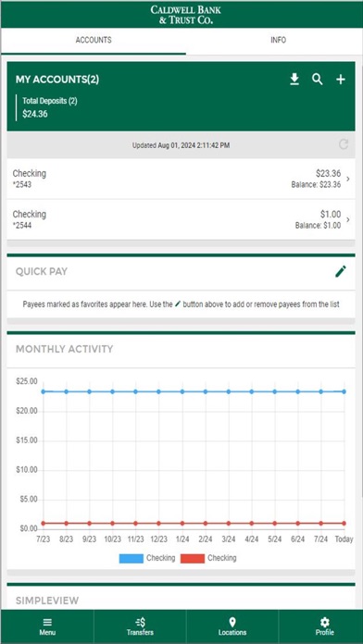Switch to the ACCOUNTS tab
This screenshot has width=363, height=644.
[x=94, y=41]
